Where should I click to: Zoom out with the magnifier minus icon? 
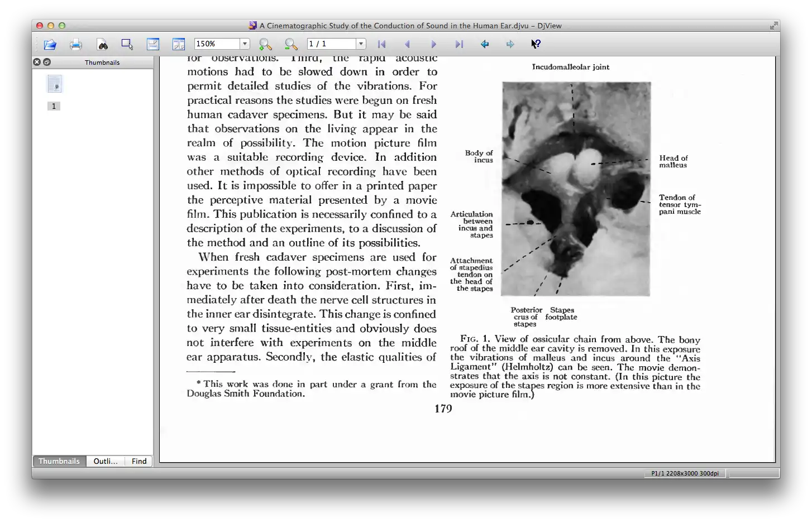(x=291, y=44)
